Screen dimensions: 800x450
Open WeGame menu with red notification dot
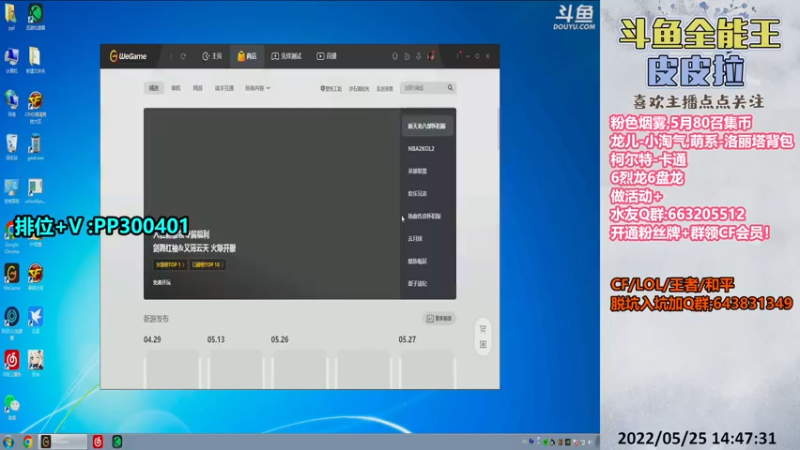(458, 55)
